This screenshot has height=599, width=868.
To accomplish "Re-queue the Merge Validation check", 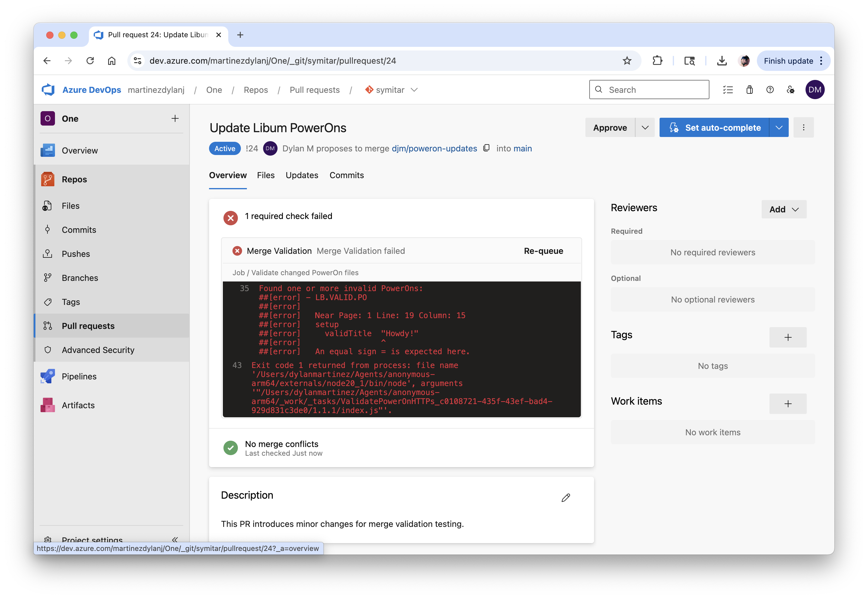I will tap(543, 251).
